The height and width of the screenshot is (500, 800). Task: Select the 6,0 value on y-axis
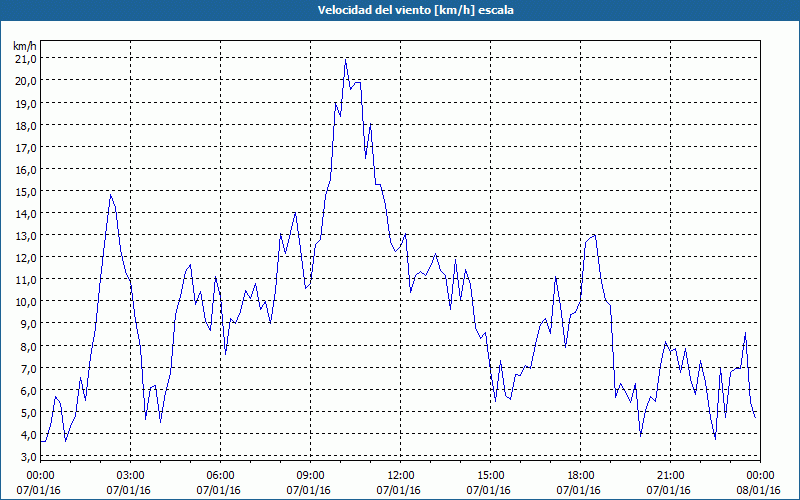coord(29,391)
